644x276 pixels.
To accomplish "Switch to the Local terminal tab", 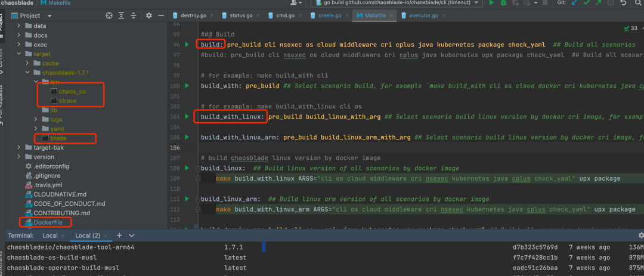I will (49, 235).
